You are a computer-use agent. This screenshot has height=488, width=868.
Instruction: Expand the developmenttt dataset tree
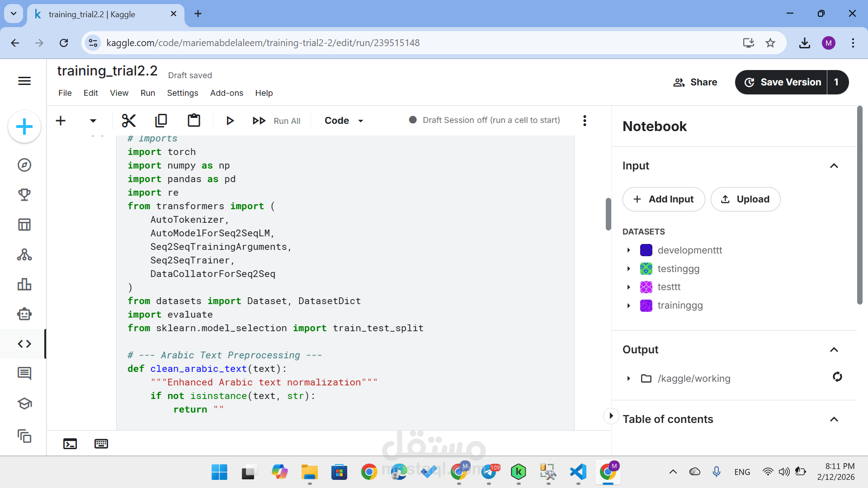click(x=628, y=250)
